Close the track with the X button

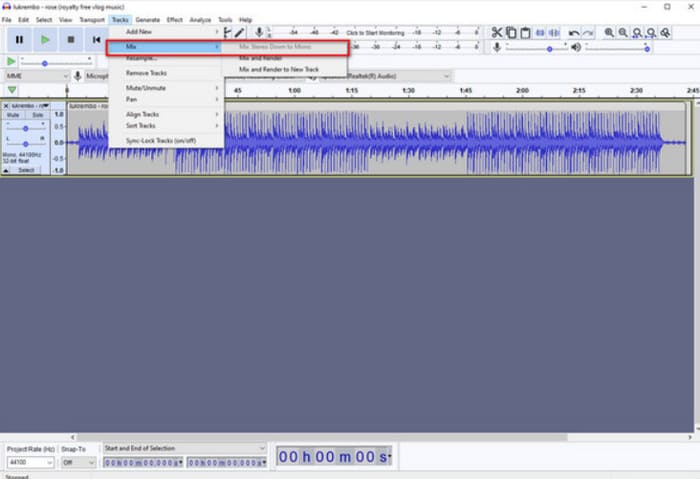click(6, 106)
